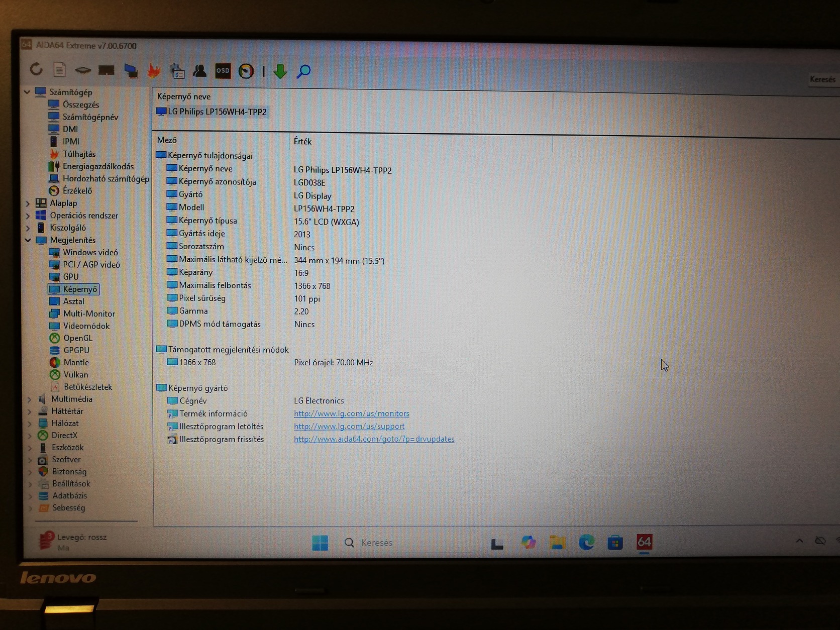Expand the Hálózat tree node
Screen dimensions: 840x630
[30, 424]
